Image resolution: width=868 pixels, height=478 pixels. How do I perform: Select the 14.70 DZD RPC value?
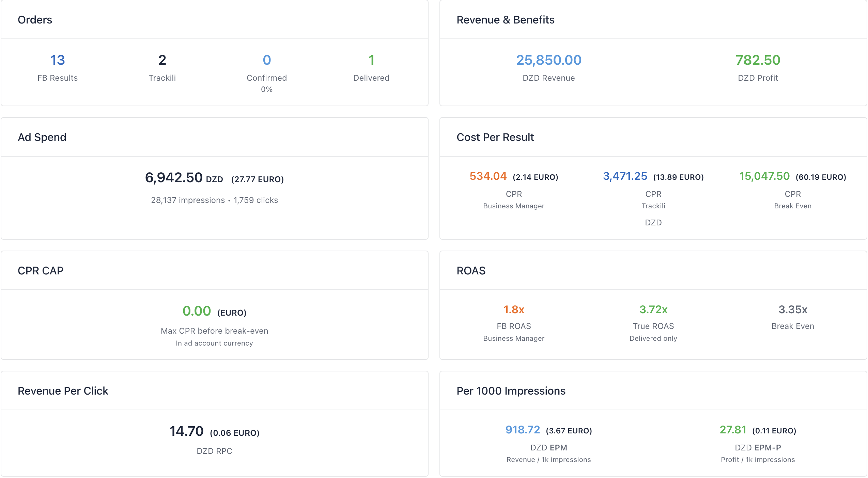click(186, 431)
